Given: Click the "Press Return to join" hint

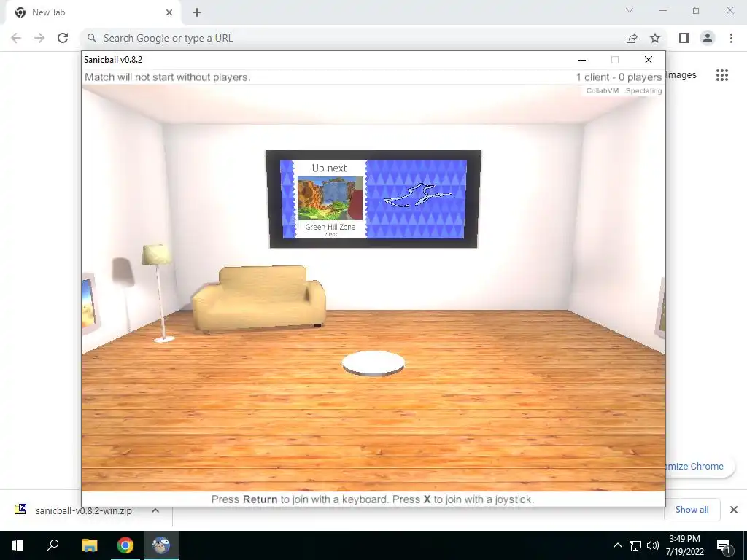Looking at the screenshot, I should (373, 499).
